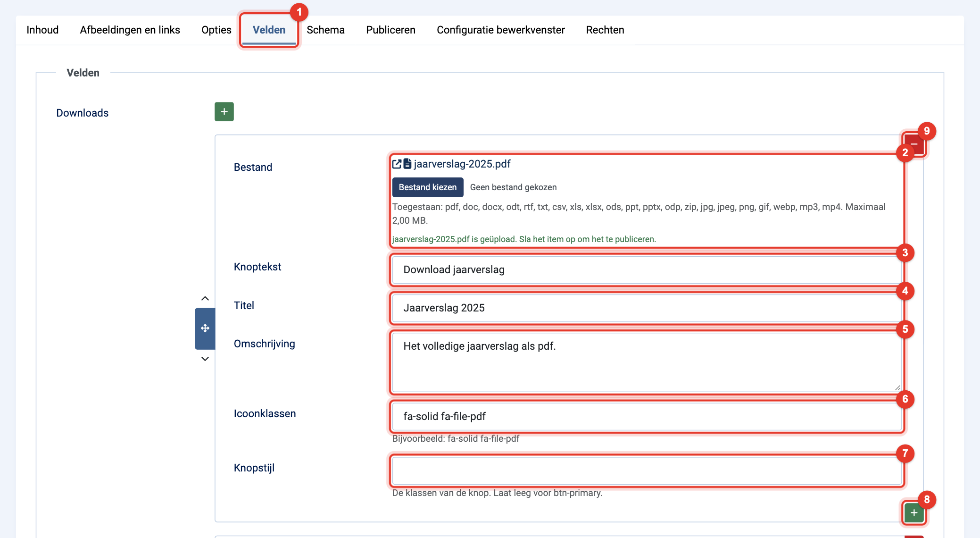Viewport: 980px width, 538px height.
Task: Click the Icoonklassen label
Action: (265, 413)
